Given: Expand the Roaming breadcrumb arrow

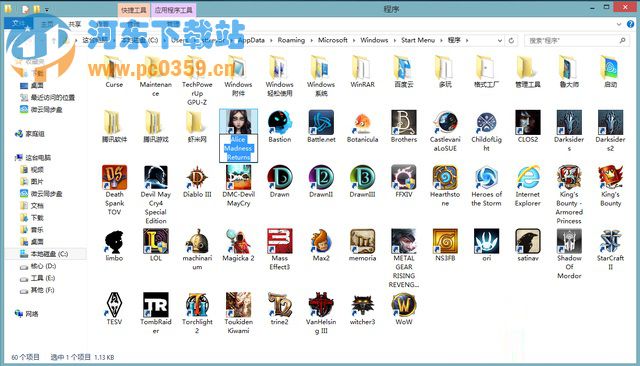Looking at the screenshot, I should (311, 40).
